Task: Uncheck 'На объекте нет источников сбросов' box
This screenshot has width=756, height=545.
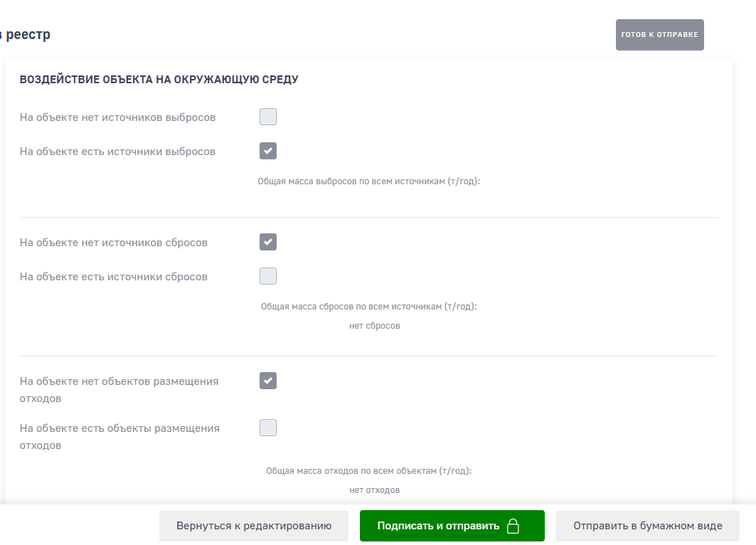Action: 268,242
